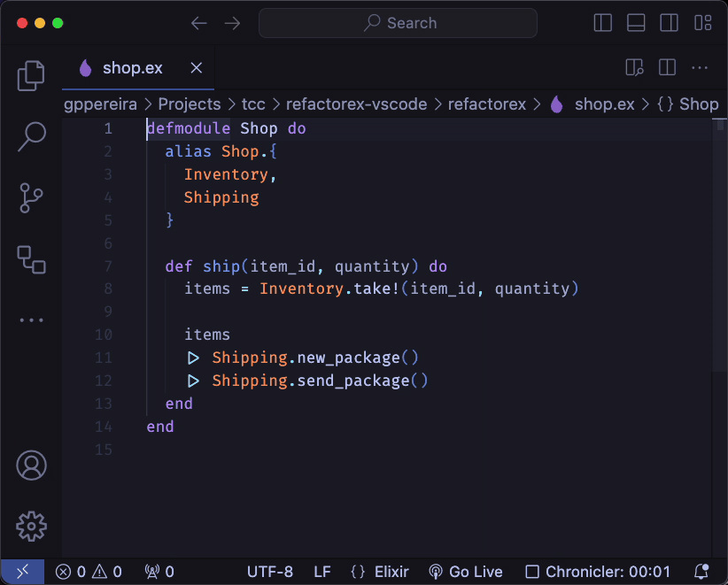This screenshot has width=728, height=585.
Task: Open the Explorer view in activity bar
Action: click(31, 76)
